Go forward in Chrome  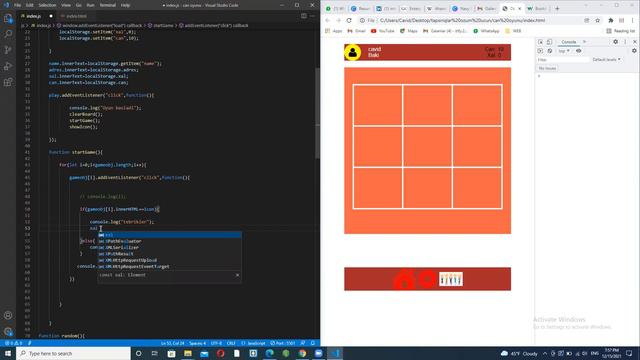(x=338, y=20)
